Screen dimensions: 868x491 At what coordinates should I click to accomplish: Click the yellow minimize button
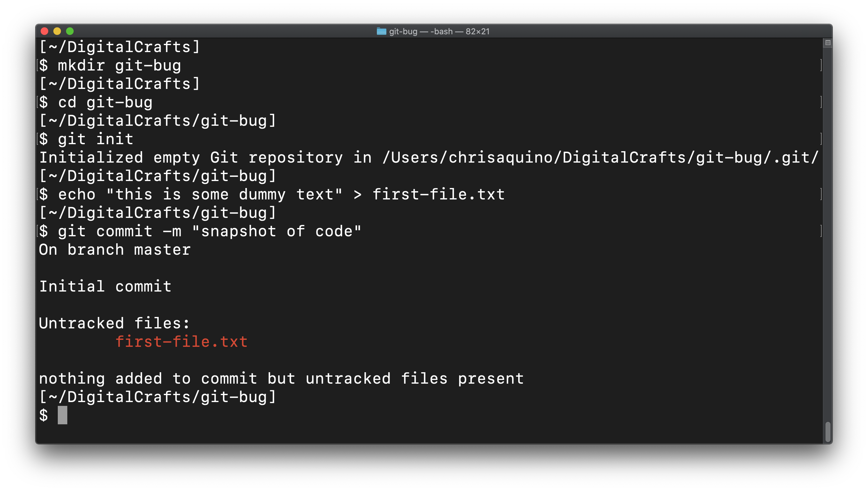tap(57, 31)
